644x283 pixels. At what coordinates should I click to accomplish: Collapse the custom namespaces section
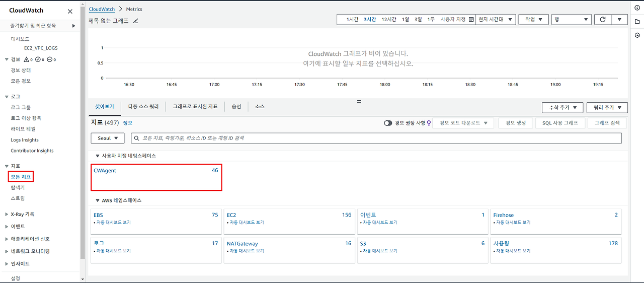pyautogui.click(x=98, y=156)
